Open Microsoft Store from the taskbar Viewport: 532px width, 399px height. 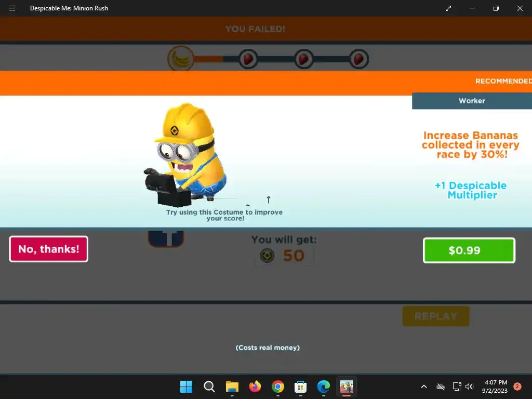tap(301, 387)
